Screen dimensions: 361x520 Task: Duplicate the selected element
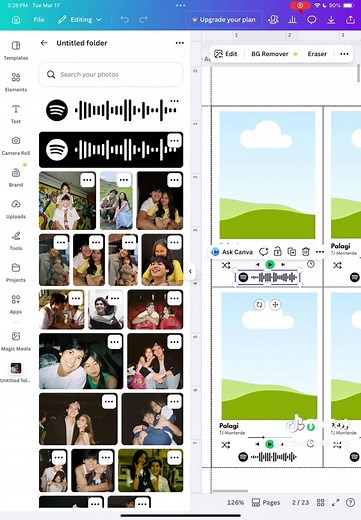coord(292,252)
